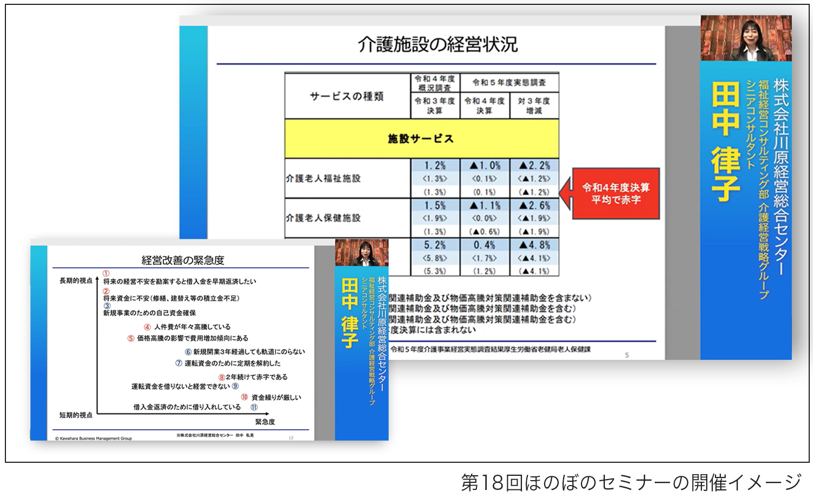
Task: Click the circled ⑧ before 2年続けて赤字である
Action: (x=222, y=377)
